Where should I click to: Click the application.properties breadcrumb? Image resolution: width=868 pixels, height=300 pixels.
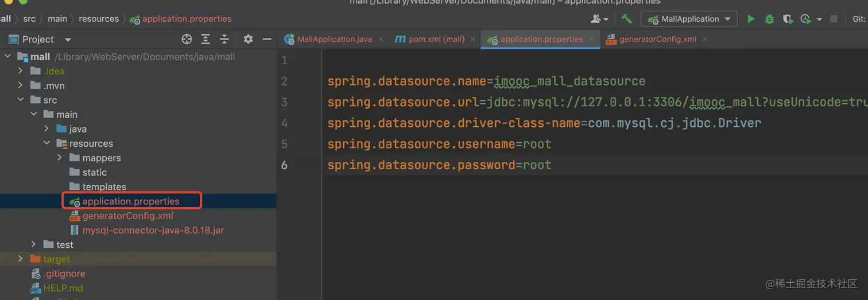tap(181, 19)
